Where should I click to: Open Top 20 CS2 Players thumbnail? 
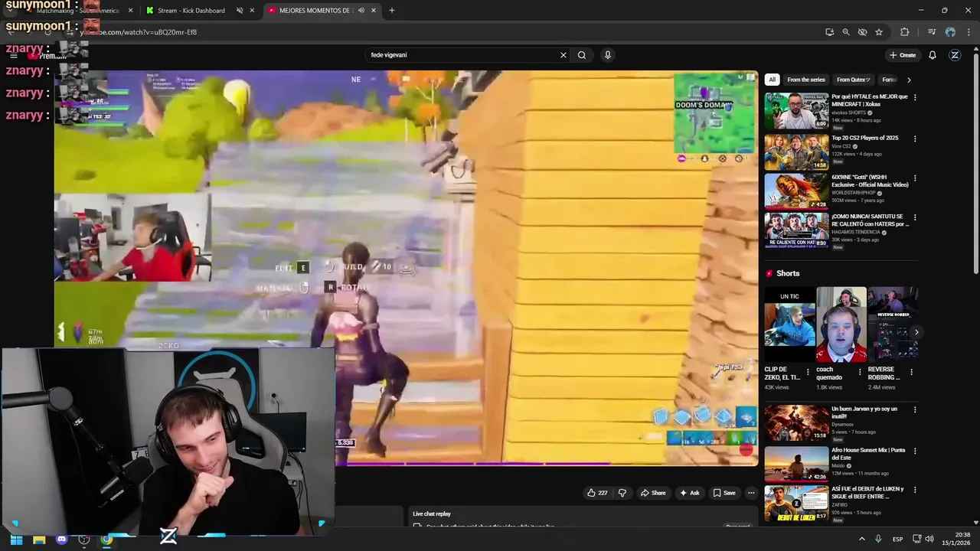click(796, 152)
